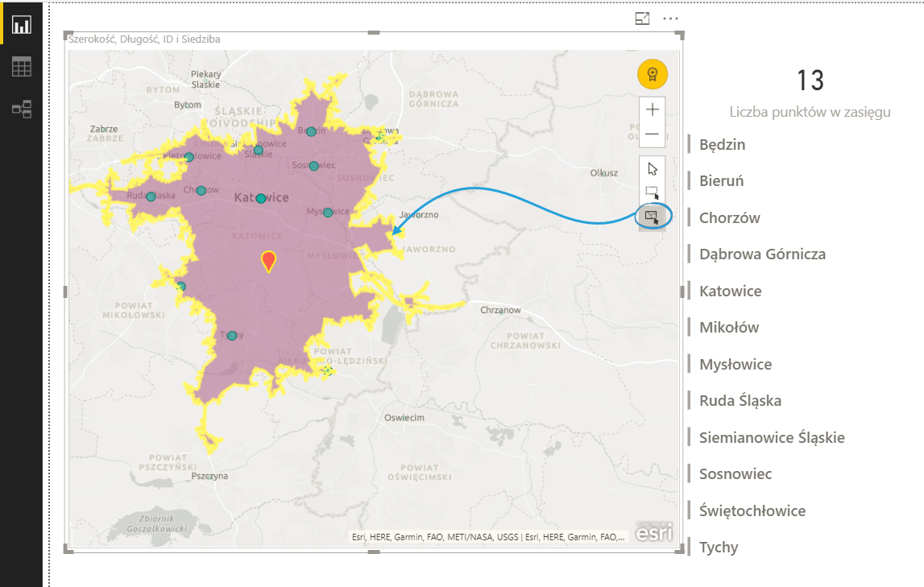Open the Model relationships view
Viewport: 924px width, 587px height.
(x=21, y=109)
